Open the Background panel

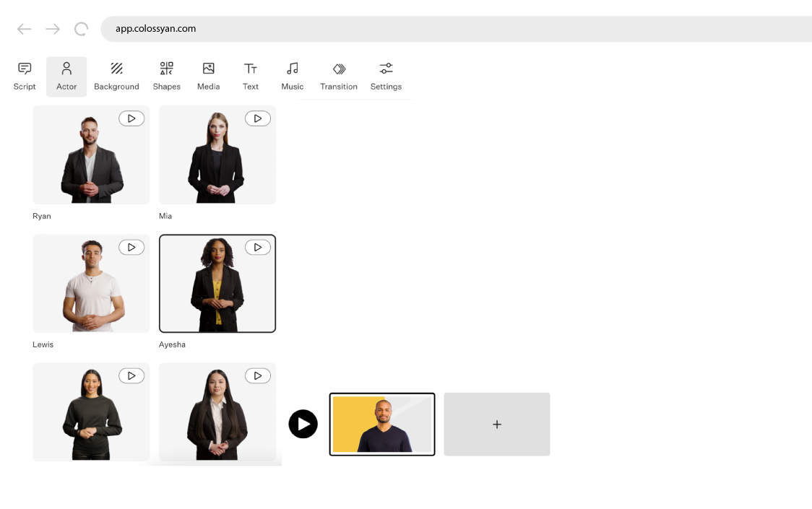click(x=116, y=76)
